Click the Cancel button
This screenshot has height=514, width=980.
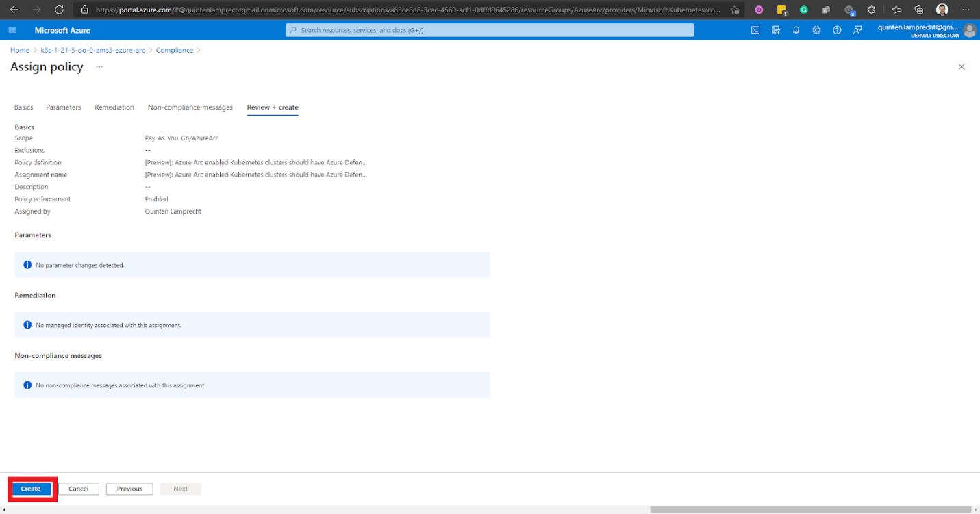79,489
